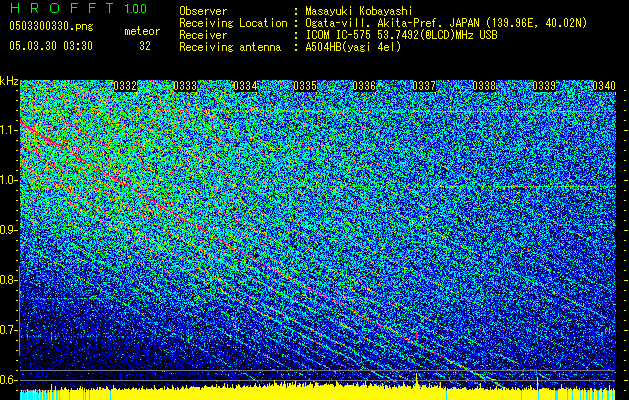Select the ICOM IC-575 53.7492 MHz USB text

(x=402, y=35)
